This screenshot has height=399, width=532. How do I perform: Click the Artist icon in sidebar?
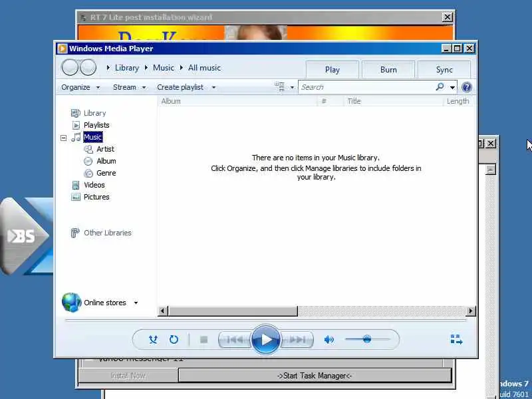pyautogui.click(x=88, y=149)
